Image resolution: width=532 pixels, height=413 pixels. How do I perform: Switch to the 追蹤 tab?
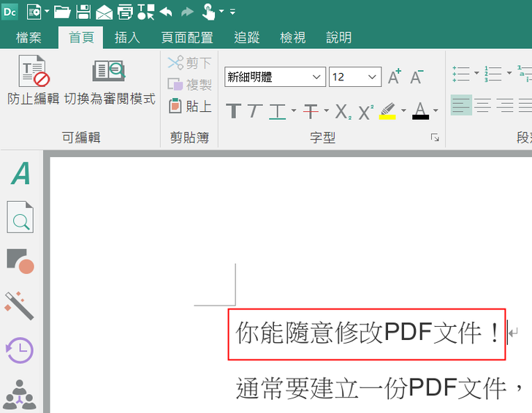click(247, 37)
